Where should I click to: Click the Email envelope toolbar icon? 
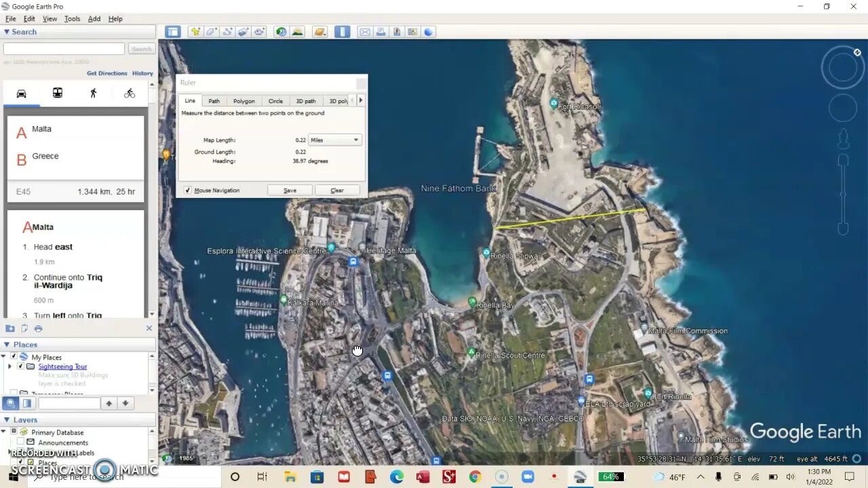click(365, 32)
